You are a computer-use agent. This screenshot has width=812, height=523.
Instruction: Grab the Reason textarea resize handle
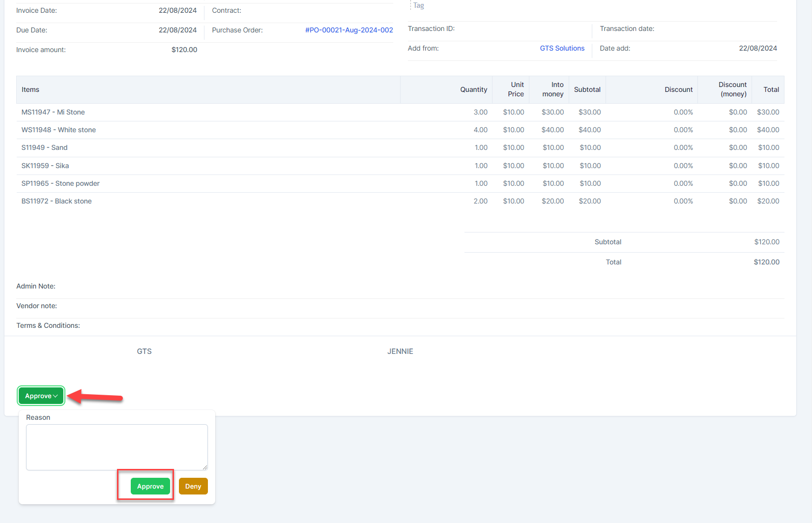coord(204,467)
